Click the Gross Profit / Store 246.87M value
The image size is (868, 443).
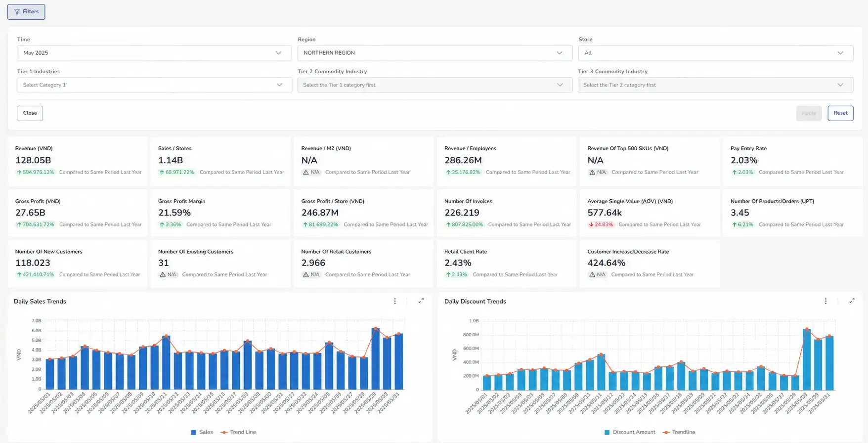tap(320, 213)
